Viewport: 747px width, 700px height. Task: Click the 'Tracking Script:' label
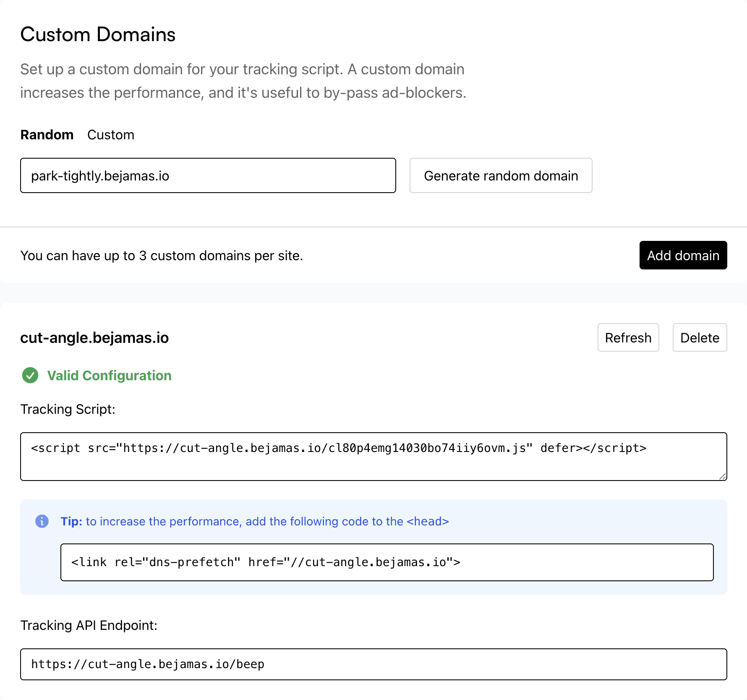pos(68,409)
